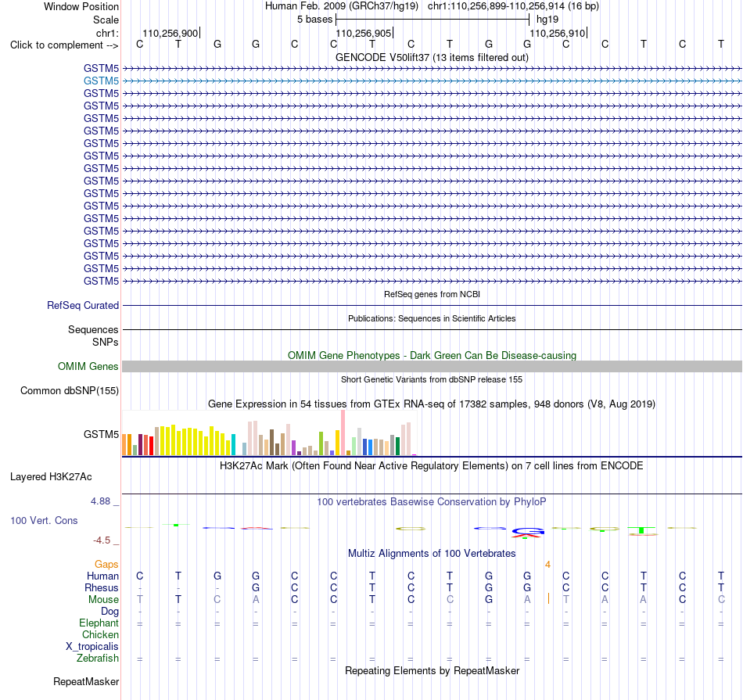Click the GSTM5 label beside GTEx bar chart
Image resolution: width=743 pixels, height=700 pixels.
pos(101,434)
